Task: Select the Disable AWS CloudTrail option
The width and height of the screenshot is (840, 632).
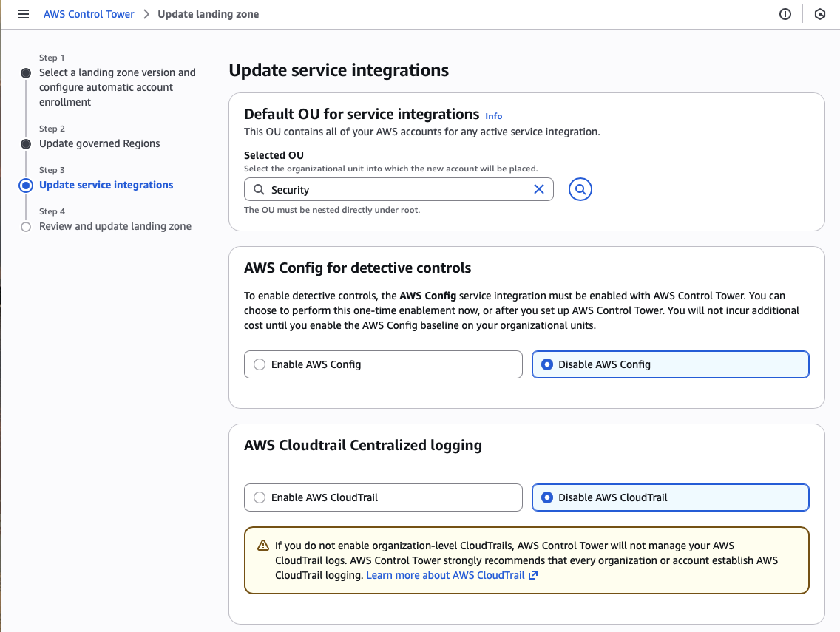Action: [545, 497]
